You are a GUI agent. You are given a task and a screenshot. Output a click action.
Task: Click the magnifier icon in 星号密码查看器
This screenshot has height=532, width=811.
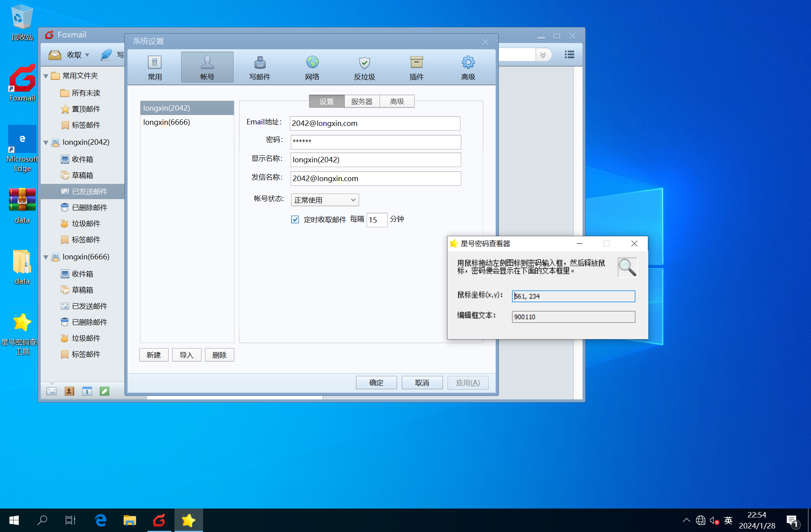(627, 267)
